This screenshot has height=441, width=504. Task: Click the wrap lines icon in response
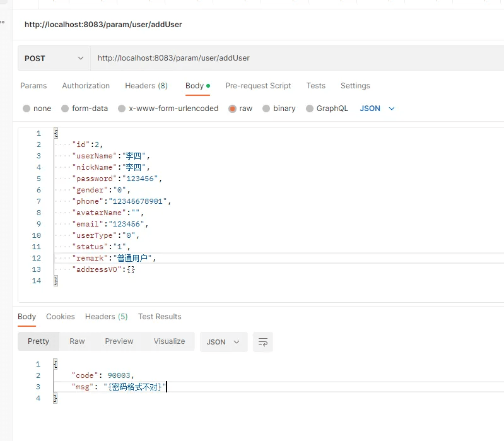click(x=263, y=342)
